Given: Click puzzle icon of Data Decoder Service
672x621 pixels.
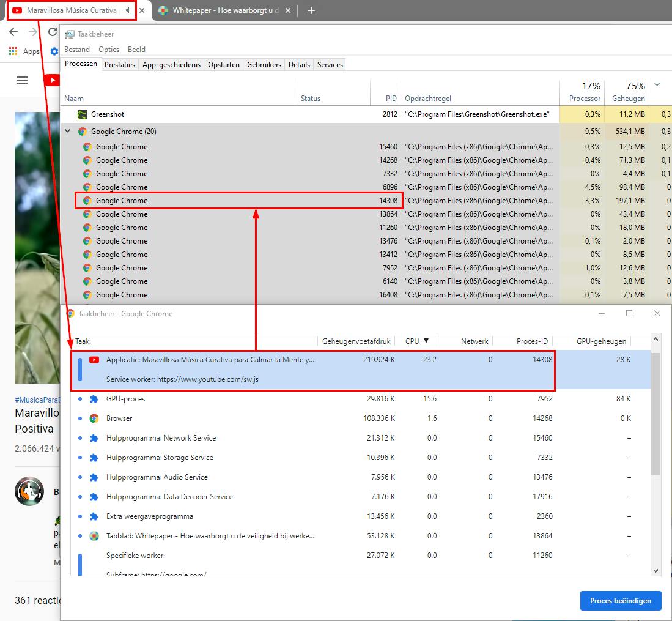Looking at the screenshot, I should point(94,497).
